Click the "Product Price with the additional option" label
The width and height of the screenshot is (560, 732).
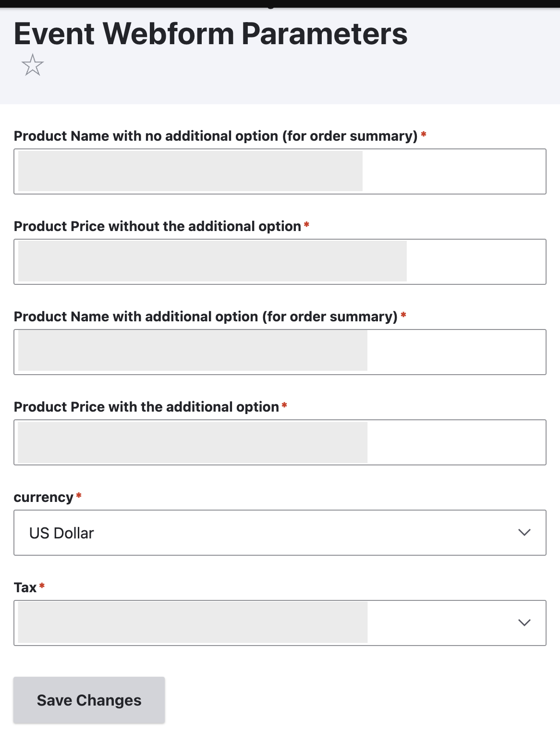tap(146, 407)
